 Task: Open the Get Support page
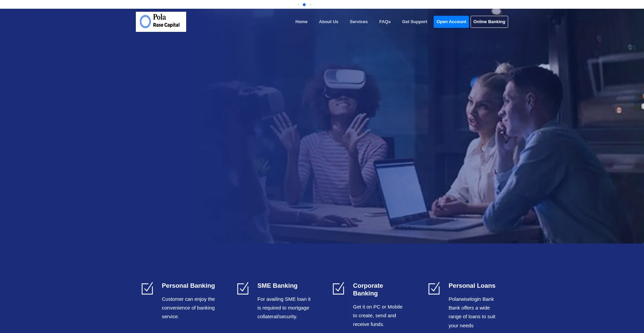(x=415, y=22)
